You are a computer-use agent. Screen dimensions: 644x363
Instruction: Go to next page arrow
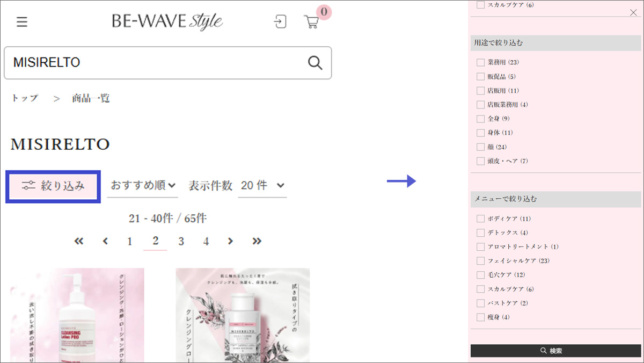230,241
